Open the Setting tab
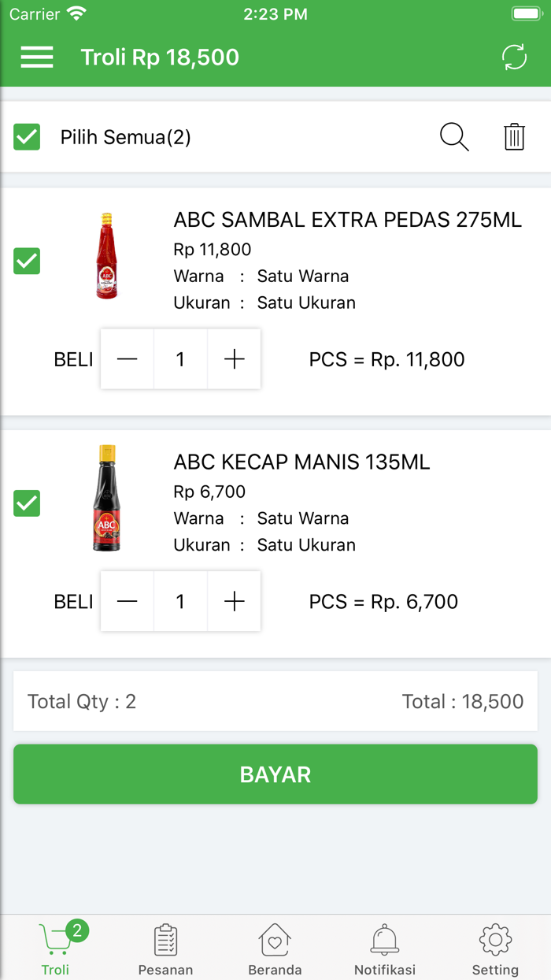The height and width of the screenshot is (980, 551). pos(495,949)
